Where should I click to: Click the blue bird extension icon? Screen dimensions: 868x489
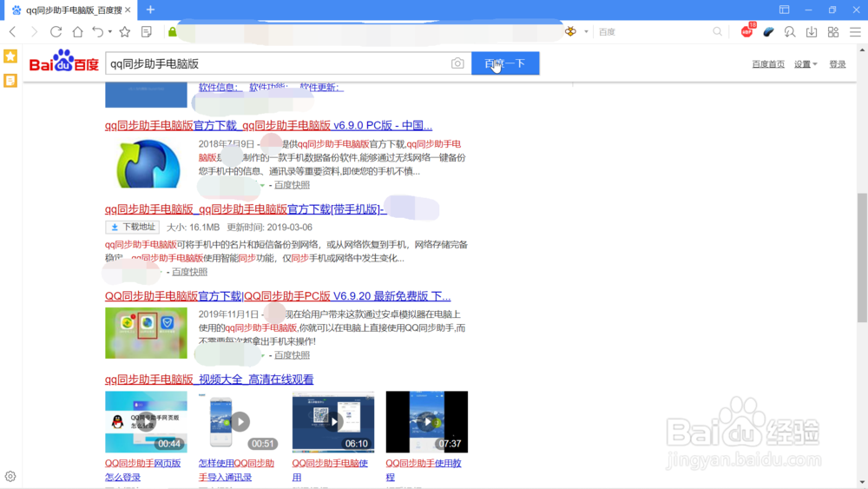(x=768, y=31)
